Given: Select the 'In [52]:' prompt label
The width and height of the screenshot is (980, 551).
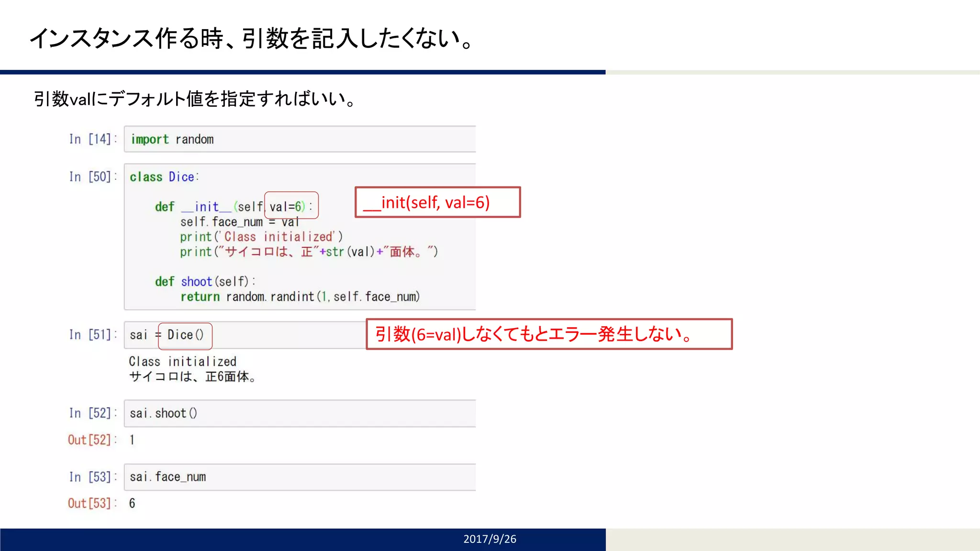Looking at the screenshot, I should [93, 413].
